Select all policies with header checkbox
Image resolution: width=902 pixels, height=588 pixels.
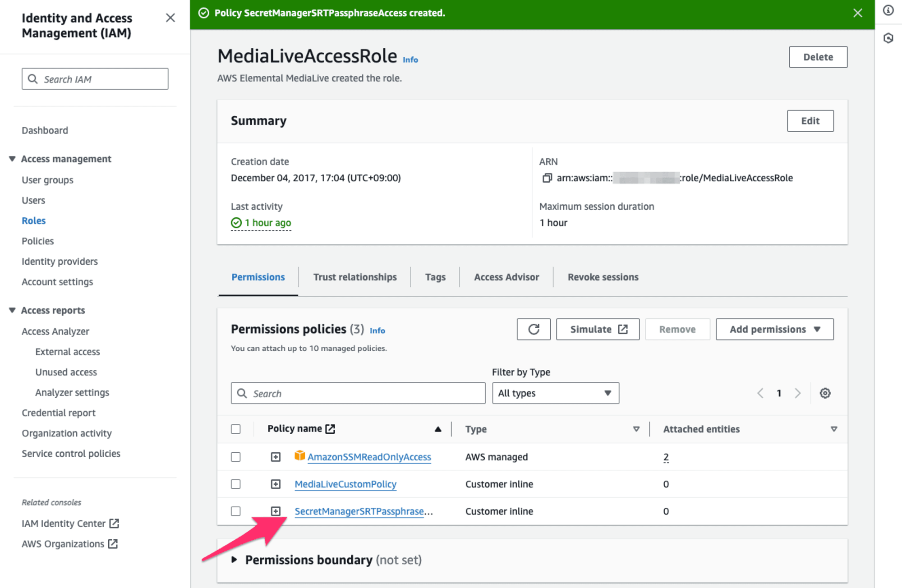pyautogui.click(x=235, y=429)
